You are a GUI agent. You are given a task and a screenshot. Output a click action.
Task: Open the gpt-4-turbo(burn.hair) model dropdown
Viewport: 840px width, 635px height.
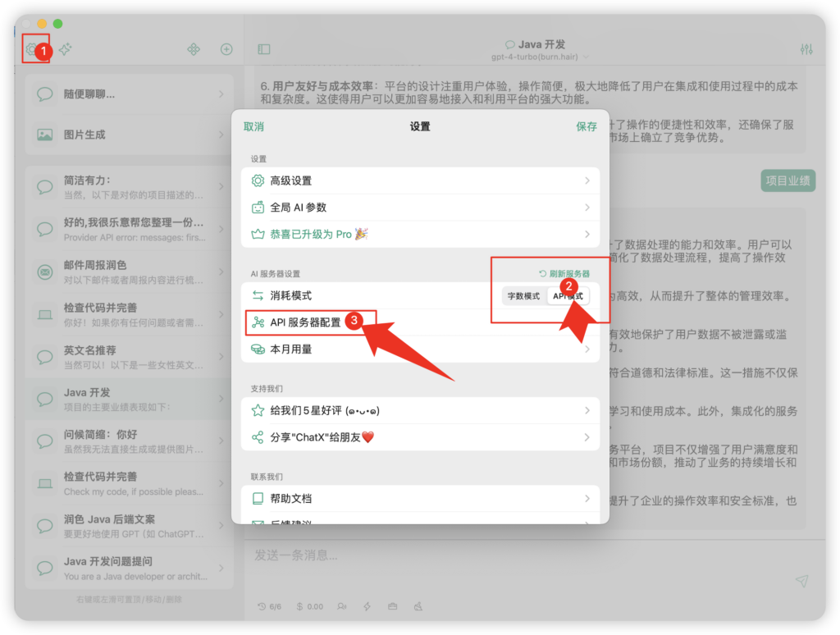(540, 57)
